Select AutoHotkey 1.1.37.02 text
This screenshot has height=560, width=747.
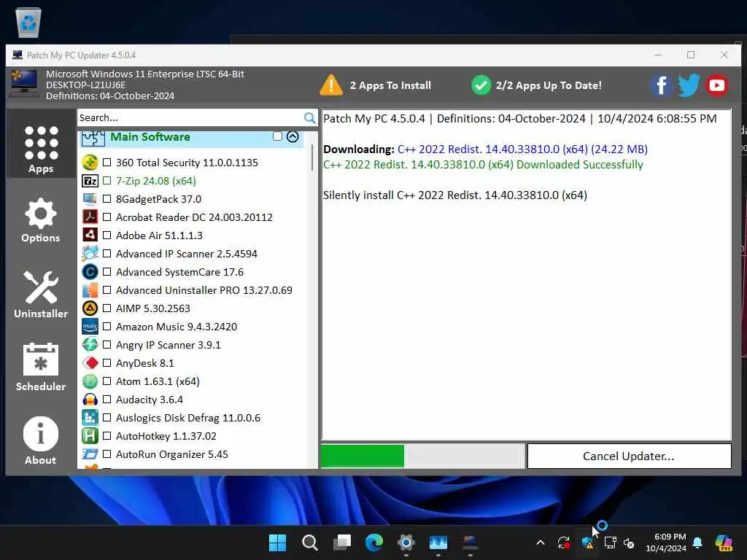pos(166,436)
